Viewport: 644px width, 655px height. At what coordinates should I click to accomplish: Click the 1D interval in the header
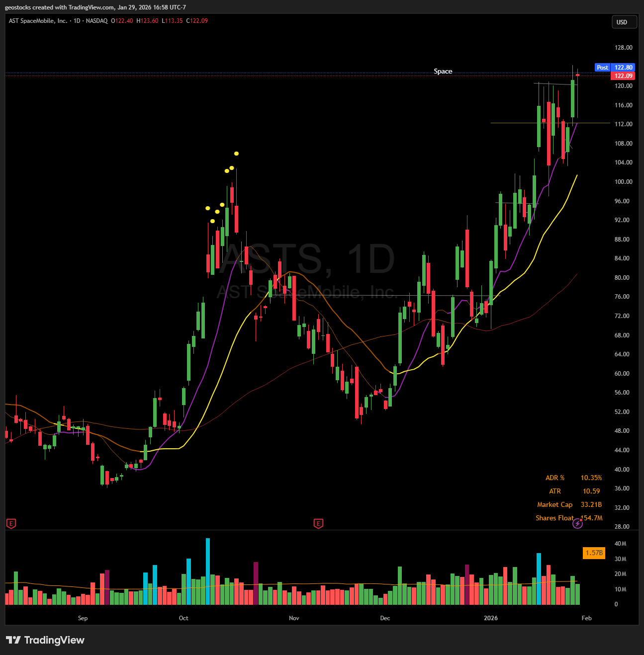[77, 21]
